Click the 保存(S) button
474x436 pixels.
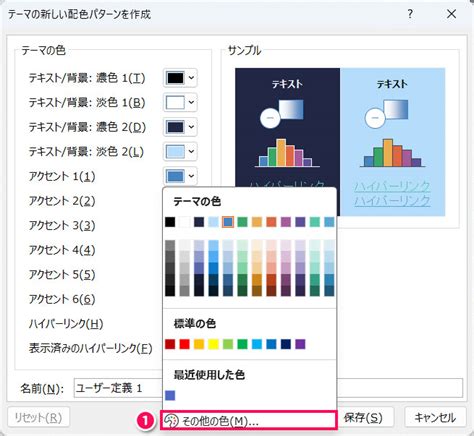363,417
